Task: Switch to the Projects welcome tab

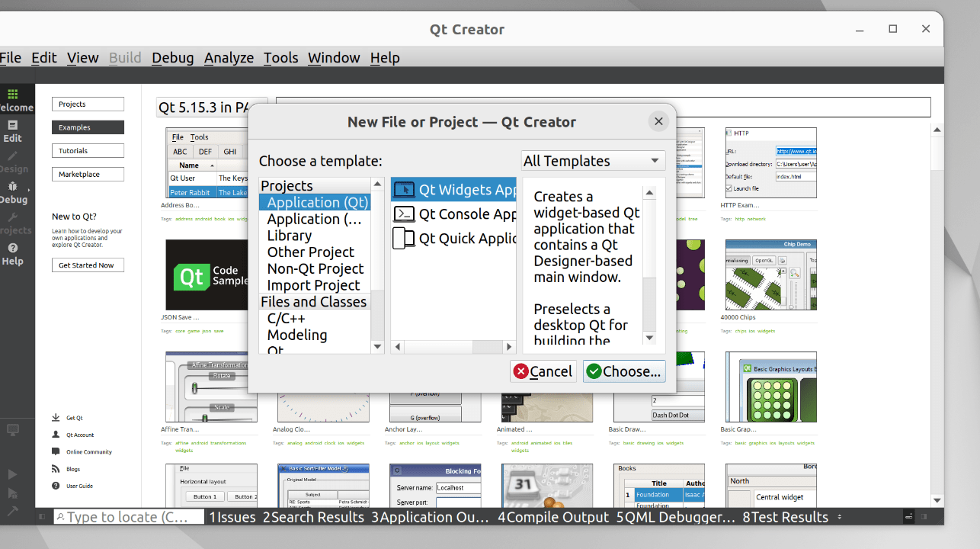Action: [88, 104]
